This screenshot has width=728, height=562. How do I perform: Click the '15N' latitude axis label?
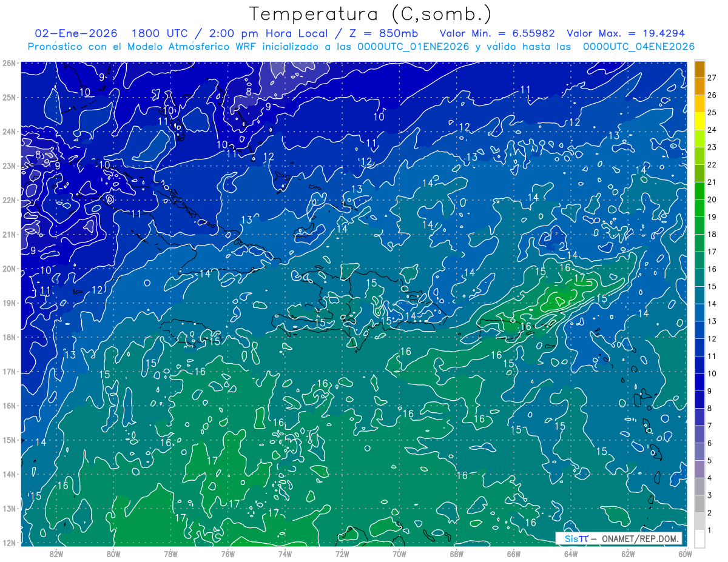pos(9,440)
